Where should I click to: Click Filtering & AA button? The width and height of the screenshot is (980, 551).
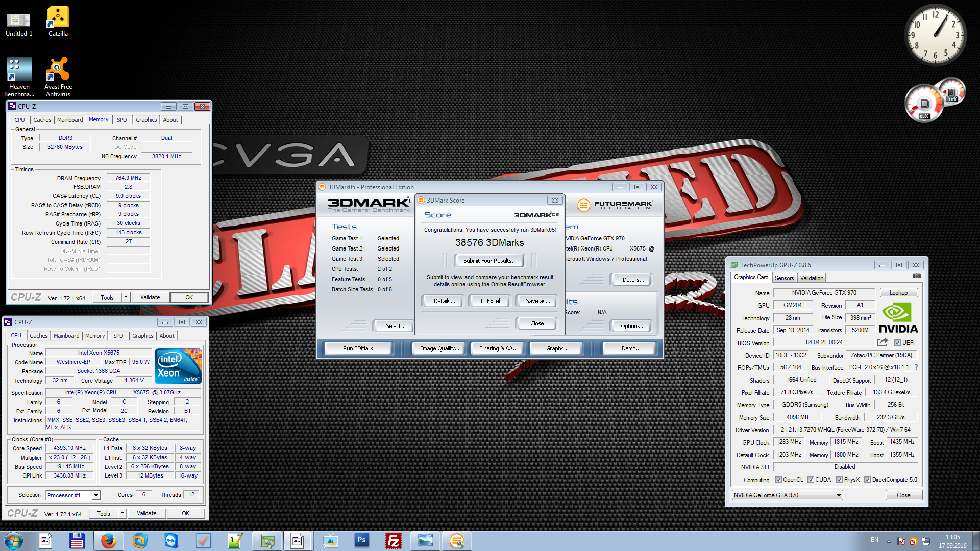click(x=498, y=348)
